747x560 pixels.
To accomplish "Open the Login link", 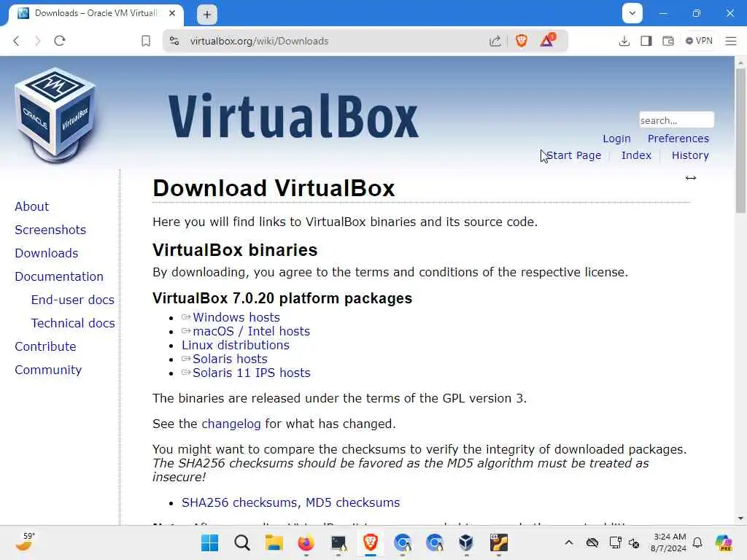I will [616, 139].
